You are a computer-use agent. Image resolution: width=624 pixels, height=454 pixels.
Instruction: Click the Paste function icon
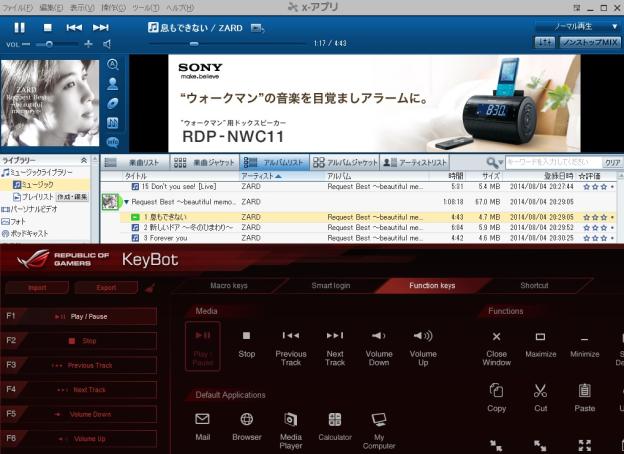point(585,391)
